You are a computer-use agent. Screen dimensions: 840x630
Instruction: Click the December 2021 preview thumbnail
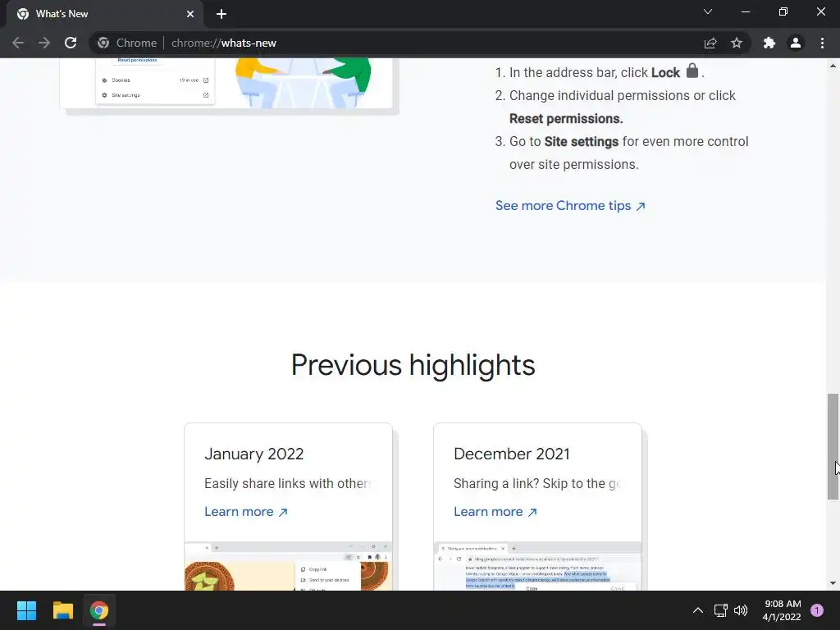[537, 566]
